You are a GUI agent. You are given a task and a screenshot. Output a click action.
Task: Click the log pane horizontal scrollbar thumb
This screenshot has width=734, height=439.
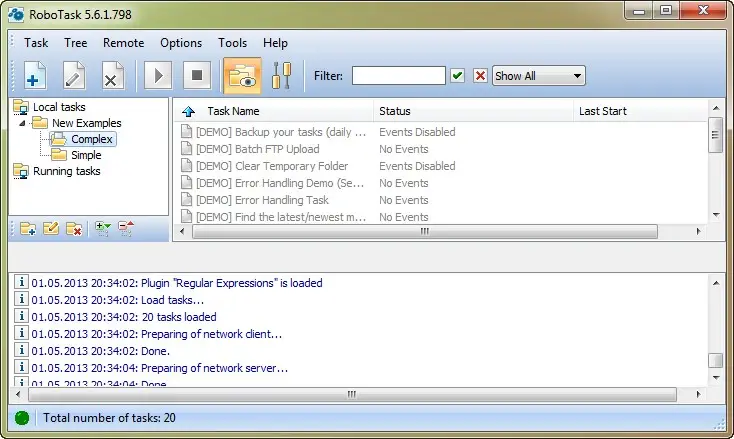(x=352, y=395)
